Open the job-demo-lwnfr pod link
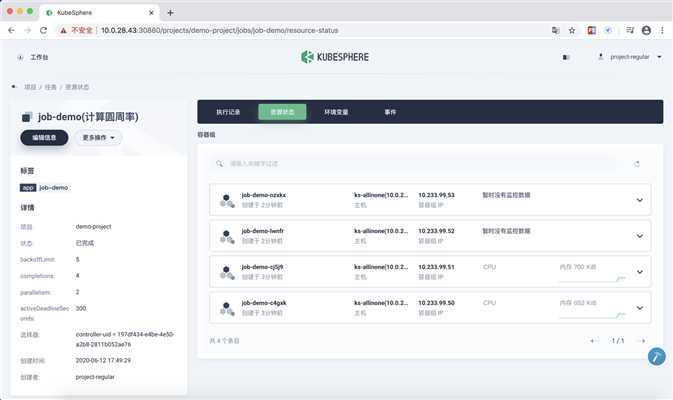The width and height of the screenshot is (673, 400). click(263, 231)
